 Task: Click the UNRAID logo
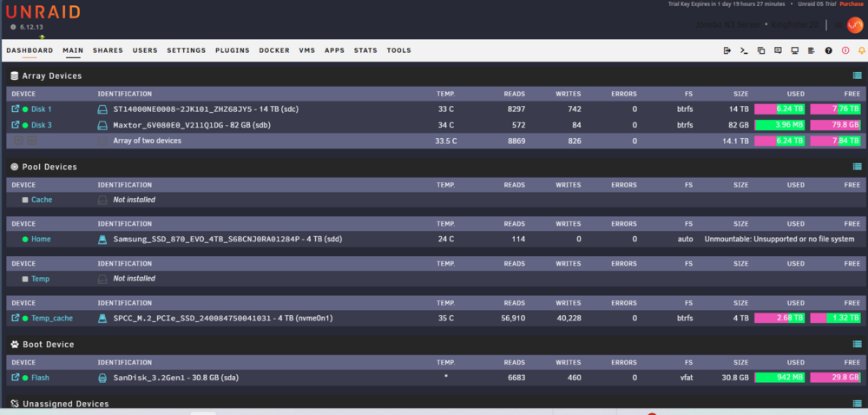pos(43,11)
